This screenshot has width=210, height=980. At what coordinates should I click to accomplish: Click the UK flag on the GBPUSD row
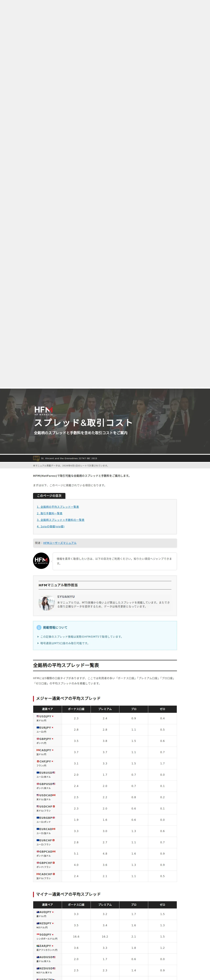click(38, 784)
